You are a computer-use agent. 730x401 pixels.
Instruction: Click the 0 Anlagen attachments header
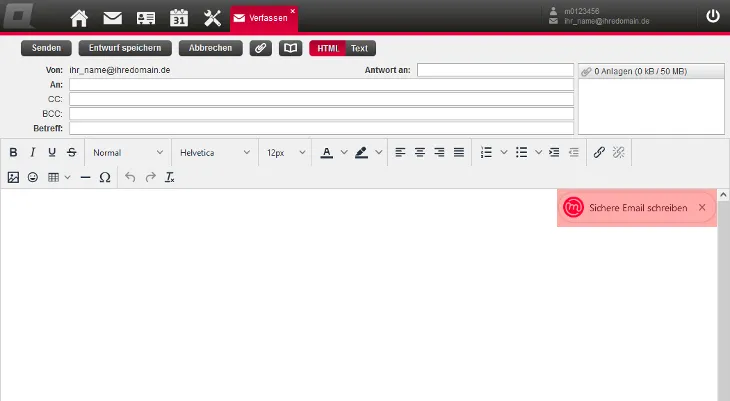[651, 71]
